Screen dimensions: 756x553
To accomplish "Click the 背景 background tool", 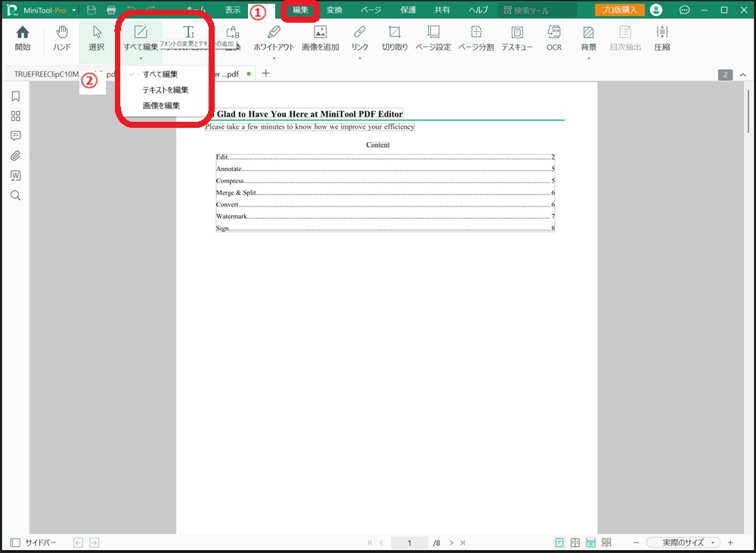I will (588, 38).
